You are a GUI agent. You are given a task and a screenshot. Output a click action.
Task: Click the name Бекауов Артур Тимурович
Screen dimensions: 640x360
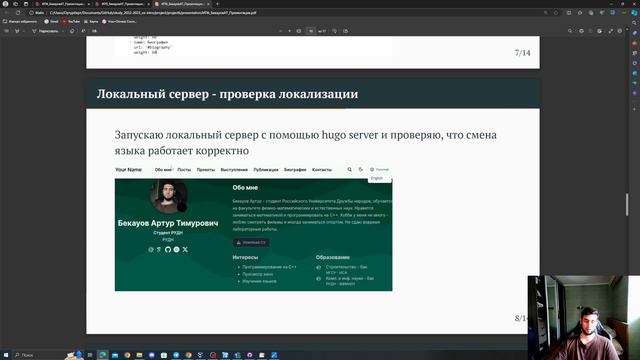pos(168,223)
